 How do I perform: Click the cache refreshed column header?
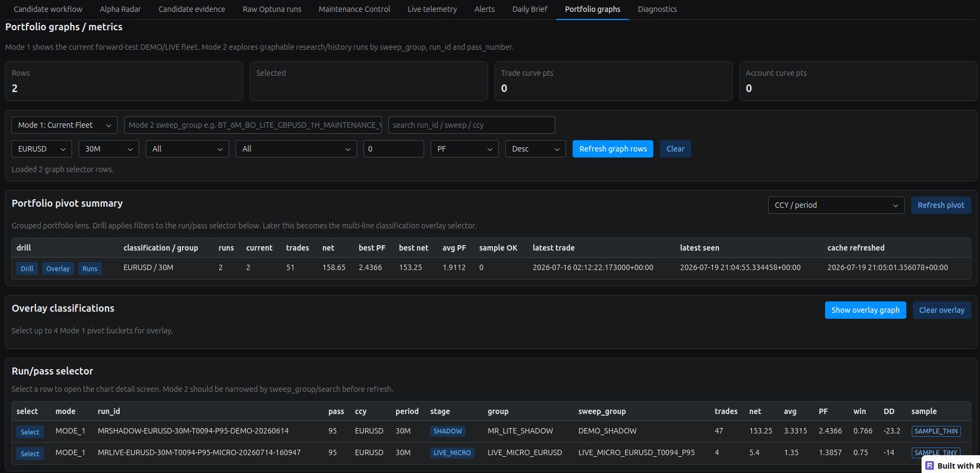855,248
